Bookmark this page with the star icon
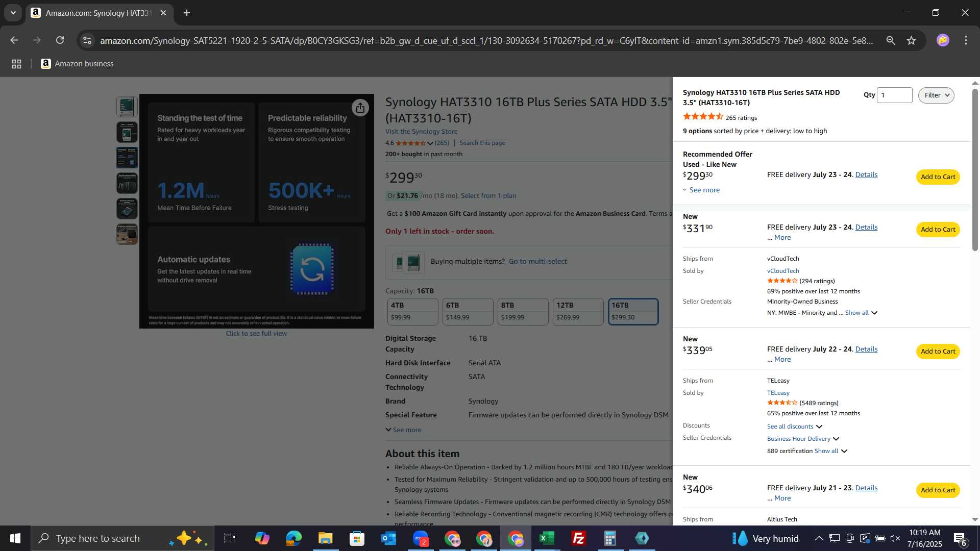Screen dimensions: 980x551 (911, 40)
